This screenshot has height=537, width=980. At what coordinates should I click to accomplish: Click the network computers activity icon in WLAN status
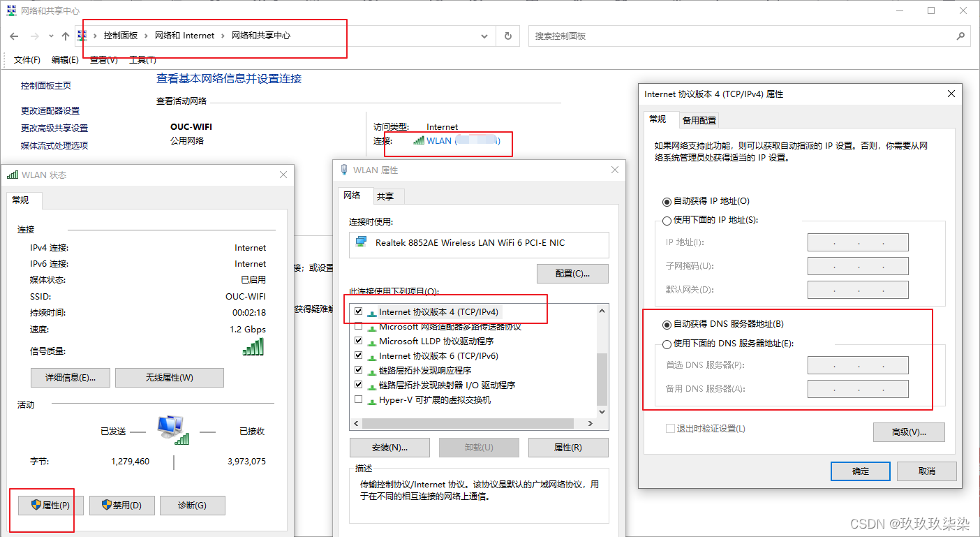173,429
